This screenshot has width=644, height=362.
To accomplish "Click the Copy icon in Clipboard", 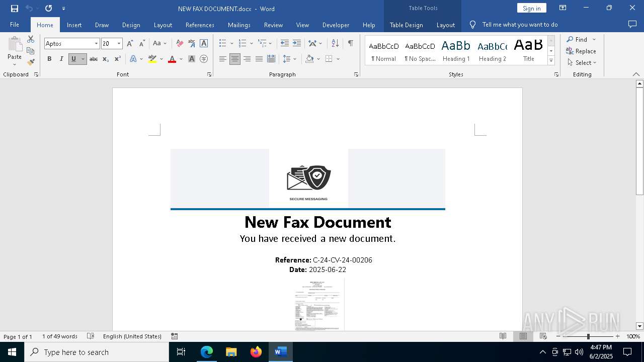I will (31, 51).
